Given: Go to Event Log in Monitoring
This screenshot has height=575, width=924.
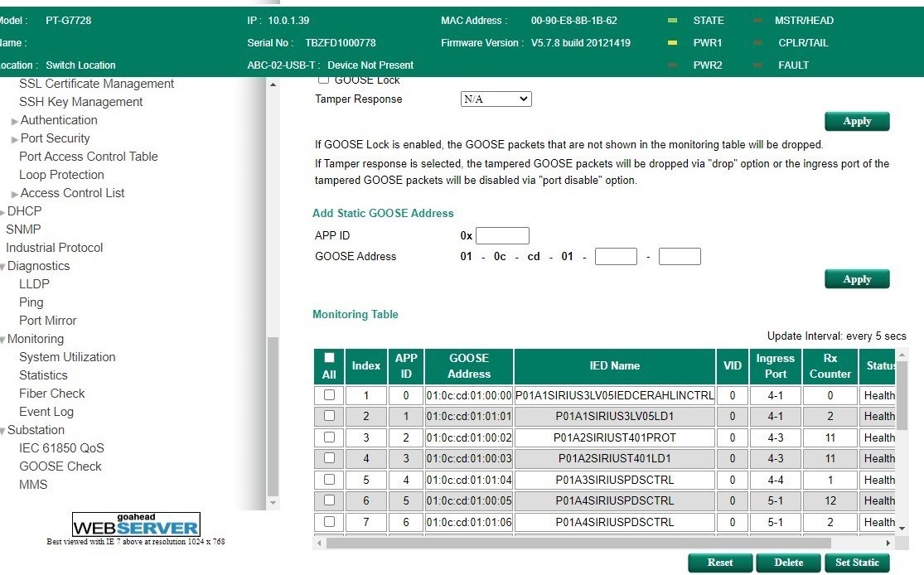Looking at the screenshot, I should click(x=46, y=412).
